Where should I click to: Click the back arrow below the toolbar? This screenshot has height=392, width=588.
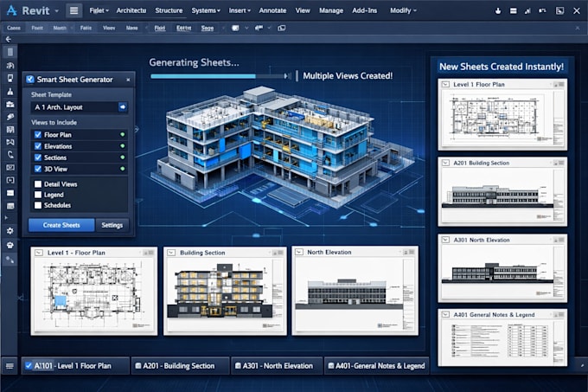click(9, 39)
